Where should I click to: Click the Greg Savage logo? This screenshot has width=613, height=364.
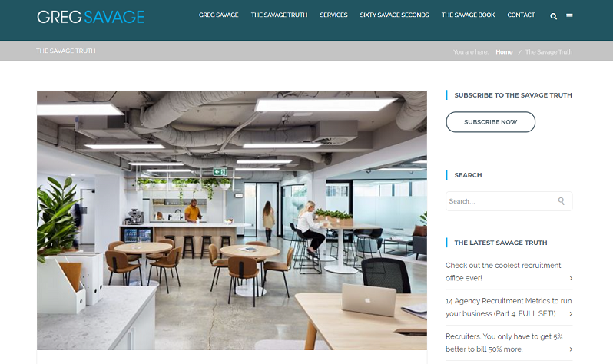[x=91, y=17]
